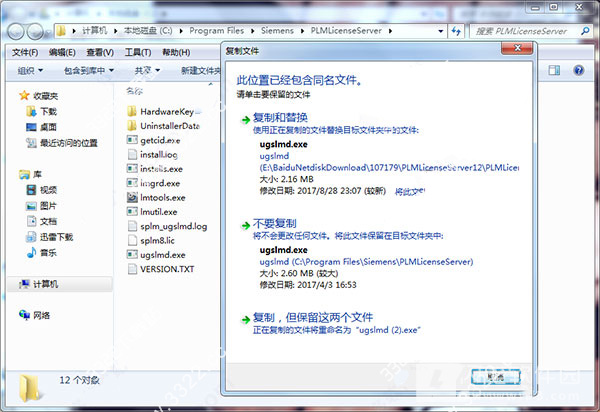Open the 包含到库中 dropdown
This screenshot has width=600, height=412.
click(x=89, y=70)
